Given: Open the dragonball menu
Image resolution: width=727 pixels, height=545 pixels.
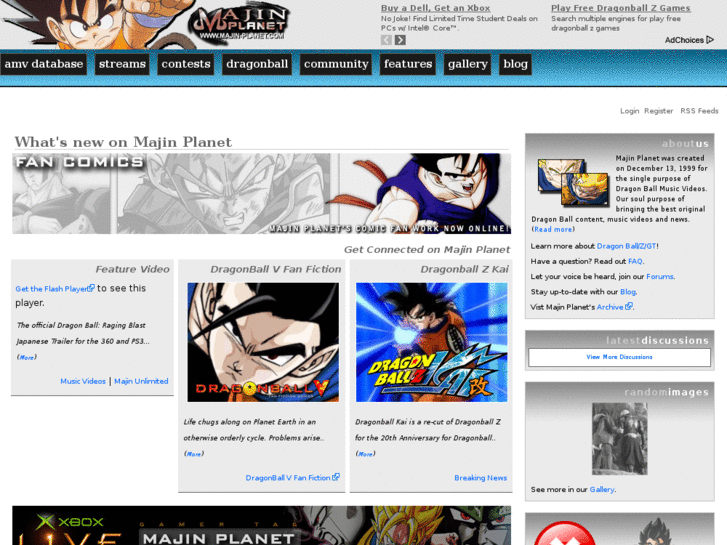Looking at the screenshot, I should pos(257,64).
